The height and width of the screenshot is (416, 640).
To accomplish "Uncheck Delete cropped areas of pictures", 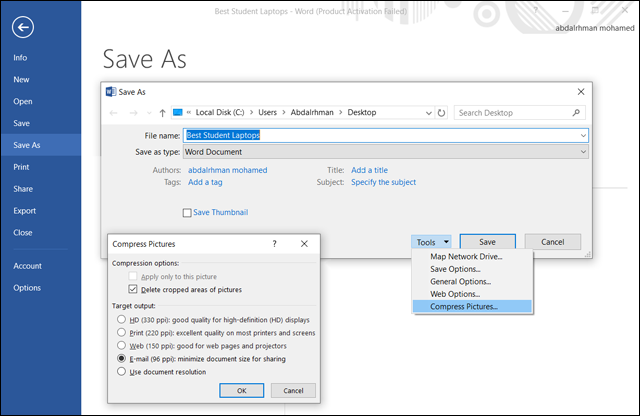I will tap(133, 289).
